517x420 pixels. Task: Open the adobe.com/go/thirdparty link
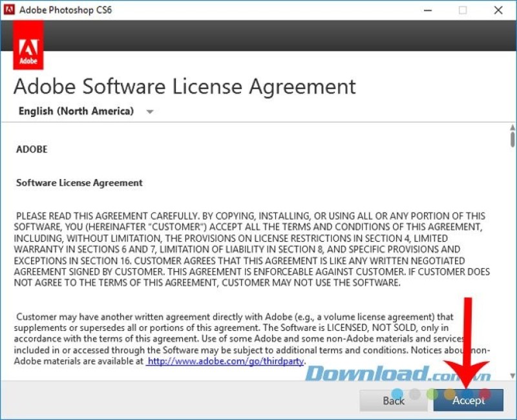224,361
